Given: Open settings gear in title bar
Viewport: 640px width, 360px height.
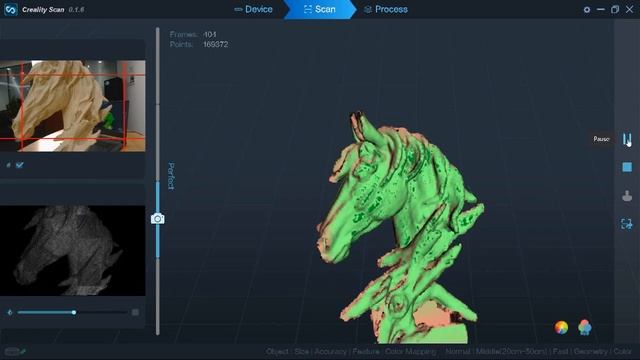Looking at the screenshot, I should click(x=587, y=9).
